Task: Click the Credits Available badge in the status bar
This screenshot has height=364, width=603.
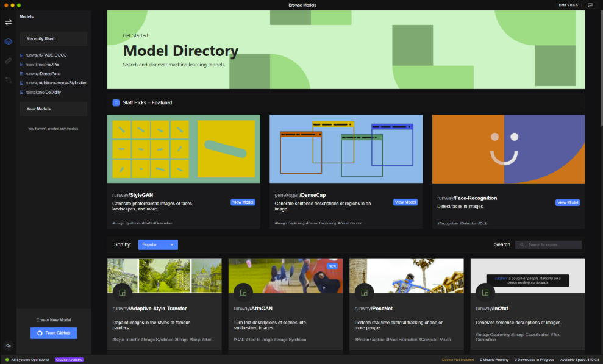Action: tap(70, 360)
